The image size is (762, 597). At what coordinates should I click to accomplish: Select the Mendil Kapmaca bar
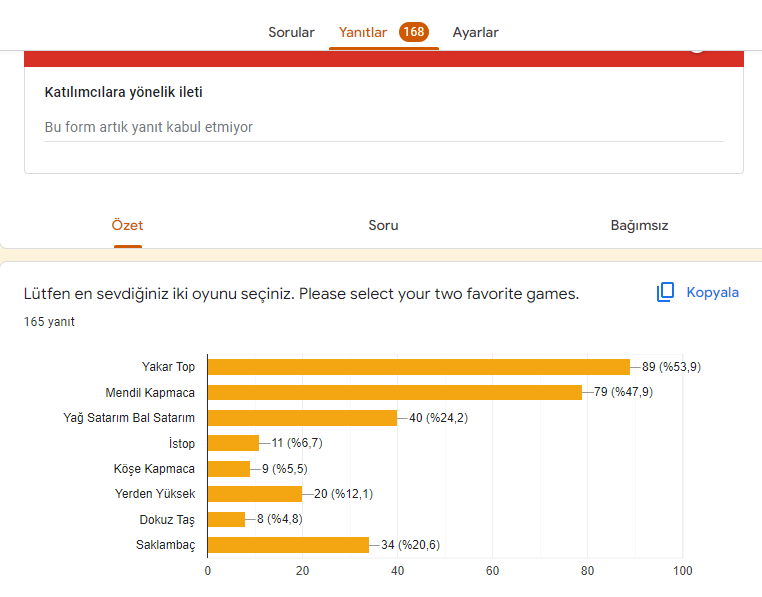pos(394,392)
